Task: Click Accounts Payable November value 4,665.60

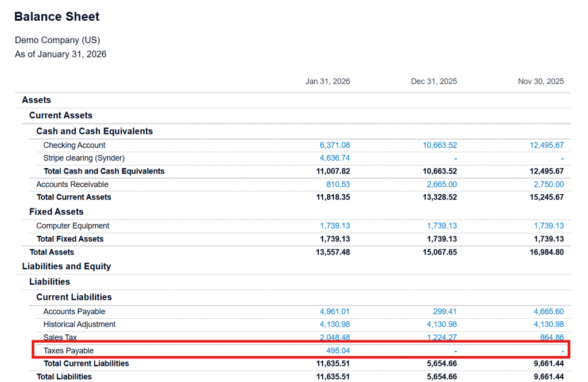Action: 548,311
